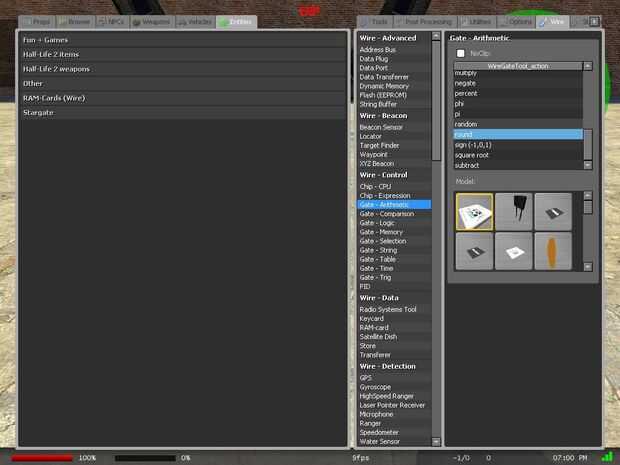Image resolution: width=620 pixels, height=465 pixels.
Task: Choose the sign (-1,0,1) gate action
Action: click(x=518, y=145)
